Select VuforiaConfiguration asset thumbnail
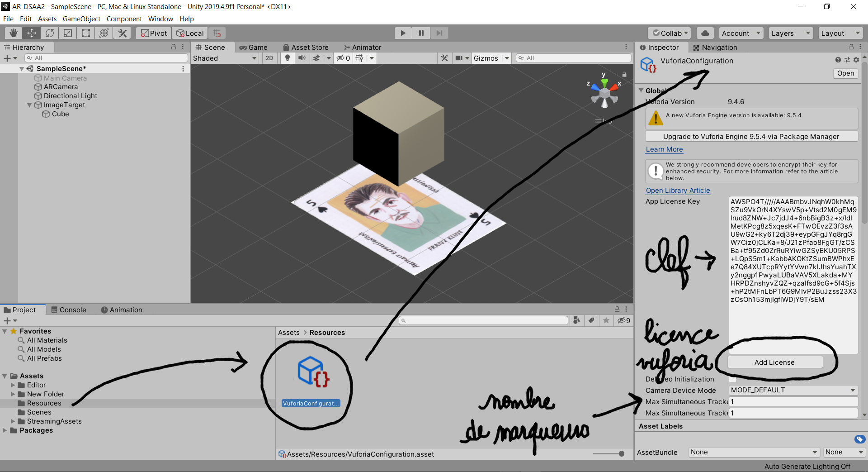The height and width of the screenshot is (472, 868). click(311, 372)
